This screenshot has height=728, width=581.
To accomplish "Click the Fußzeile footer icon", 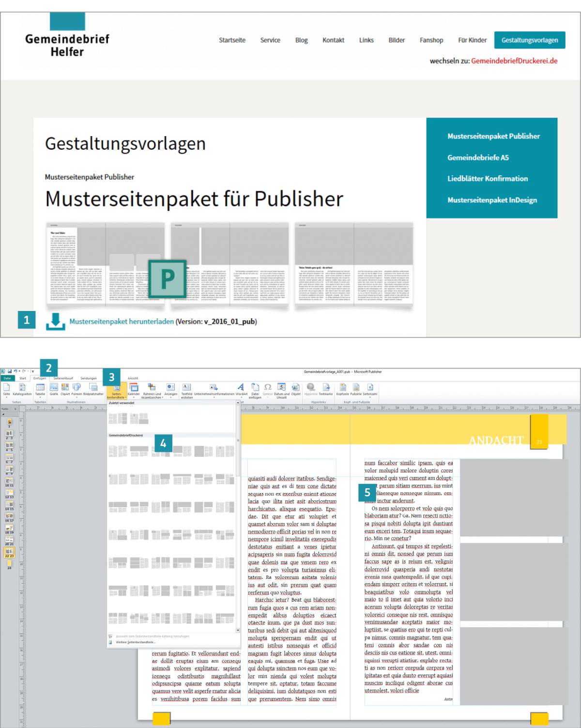I will coord(356,389).
